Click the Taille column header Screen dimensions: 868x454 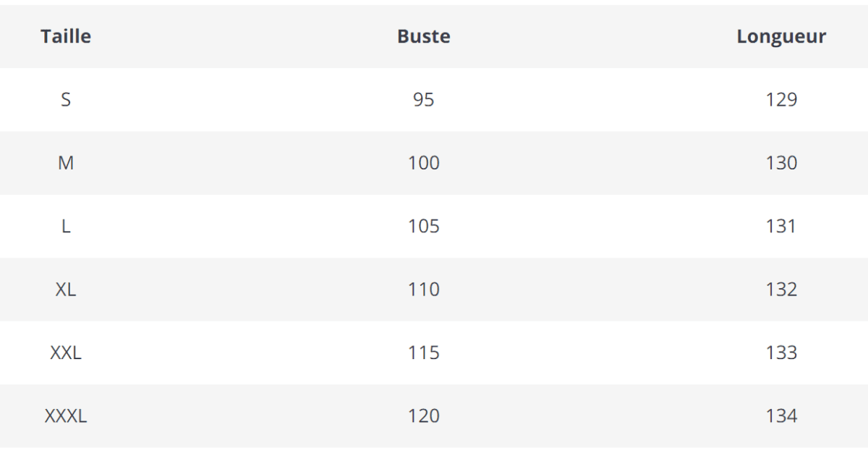66,36
